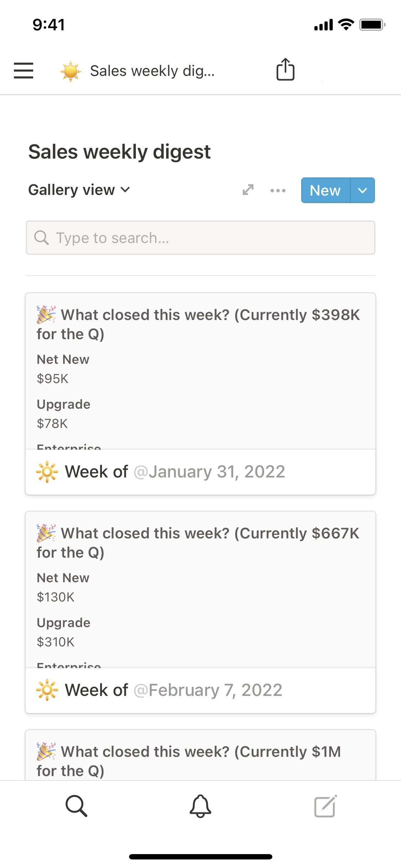Screen dimensions: 401x868
Task: Expand database to full page
Action: (x=248, y=190)
